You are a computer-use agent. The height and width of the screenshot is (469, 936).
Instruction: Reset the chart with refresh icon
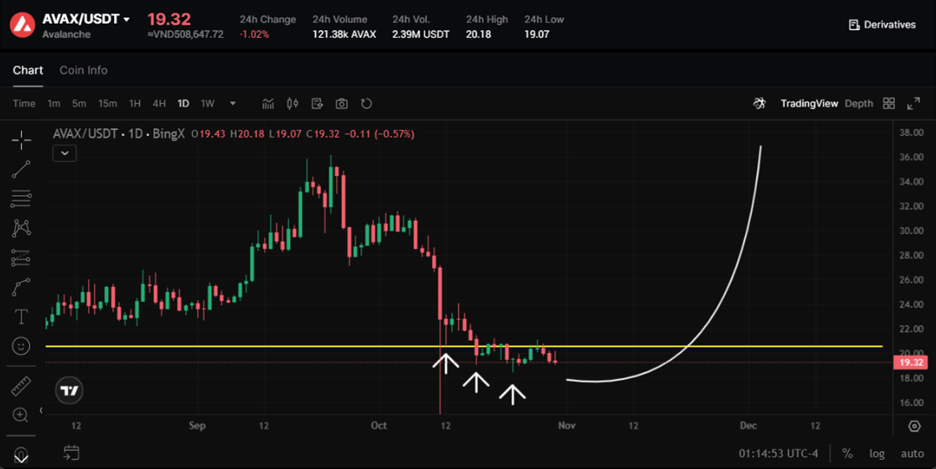366,104
